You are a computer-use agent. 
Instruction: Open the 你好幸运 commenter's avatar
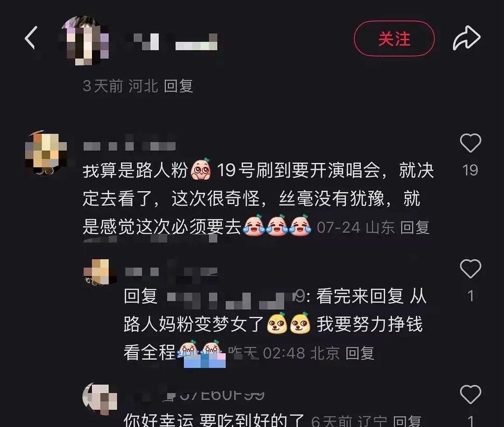(x=100, y=399)
